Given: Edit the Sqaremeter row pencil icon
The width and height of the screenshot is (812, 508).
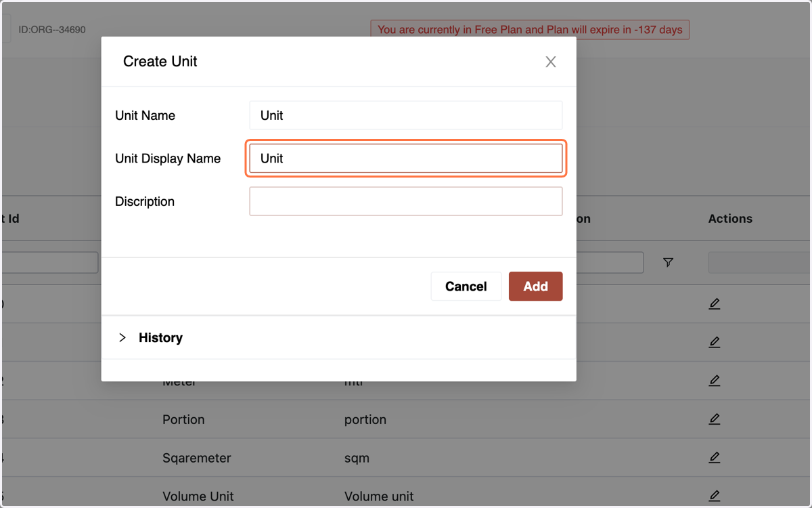Looking at the screenshot, I should (714, 458).
